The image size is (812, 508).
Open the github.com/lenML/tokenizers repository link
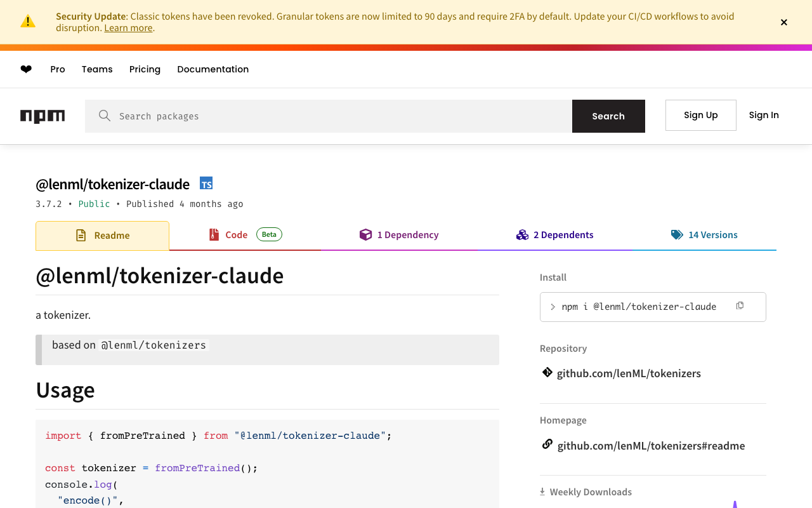pos(629,373)
